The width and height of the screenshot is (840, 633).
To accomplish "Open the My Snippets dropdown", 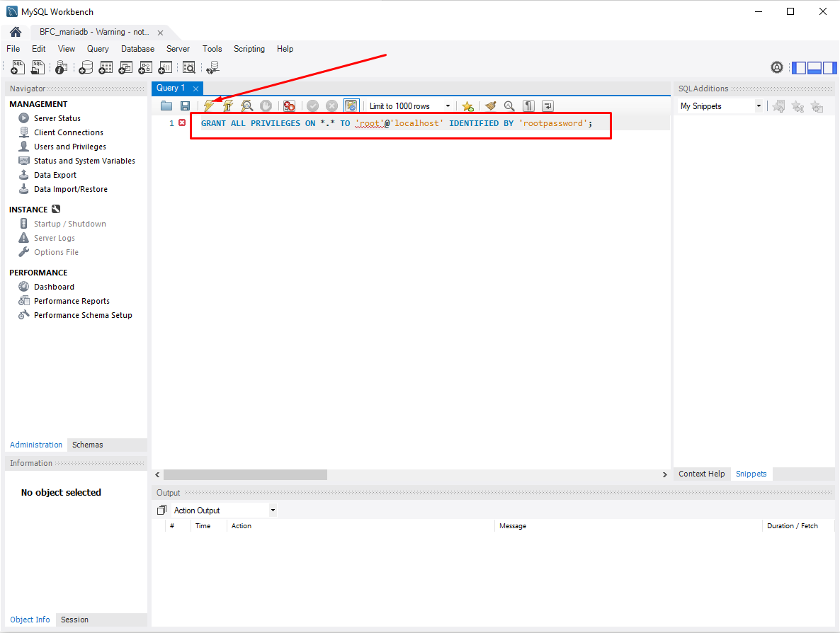I will 720,106.
